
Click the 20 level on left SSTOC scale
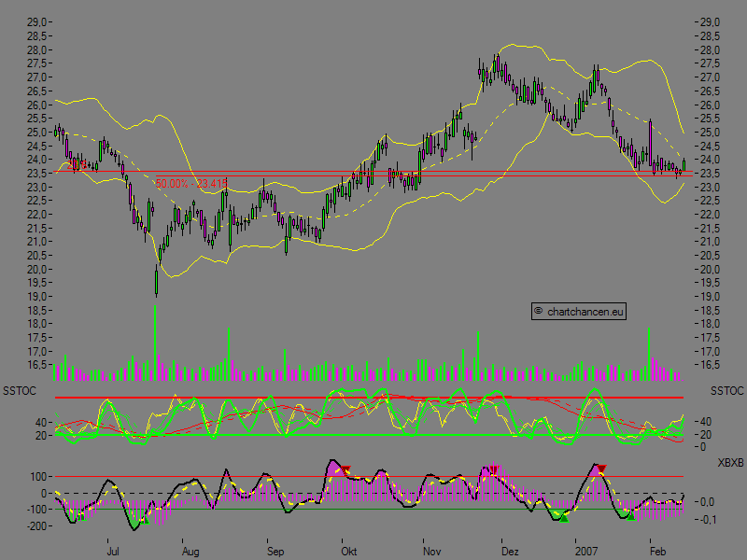coord(41,435)
